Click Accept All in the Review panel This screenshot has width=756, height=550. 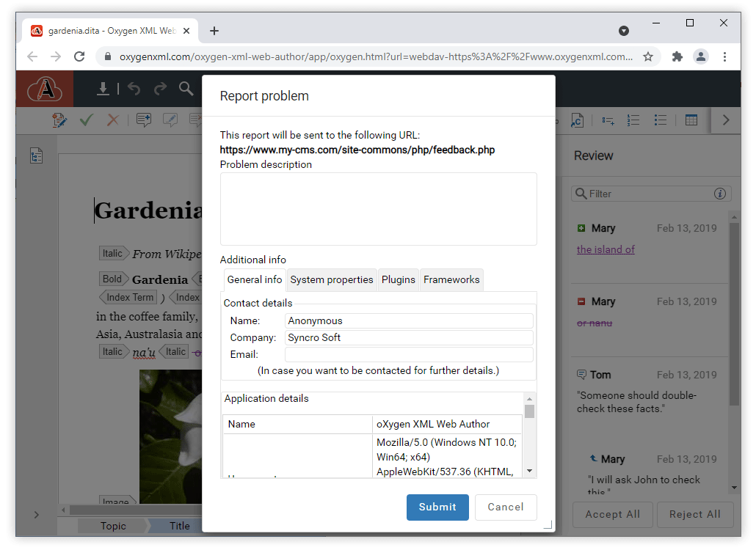613,514
